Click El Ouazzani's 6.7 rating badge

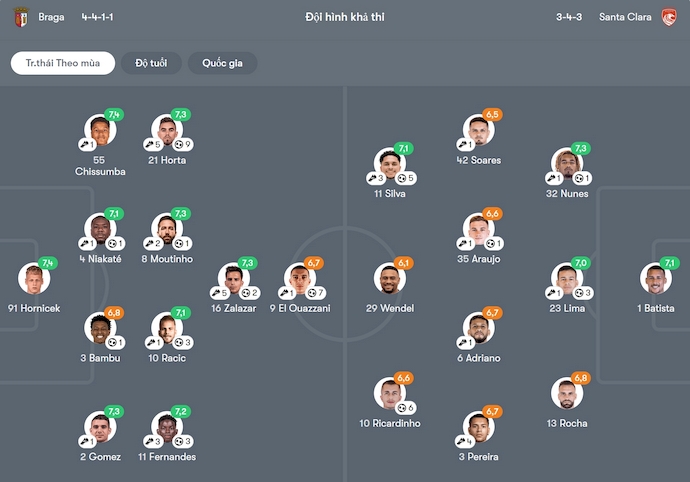click(x=314, y=263)
